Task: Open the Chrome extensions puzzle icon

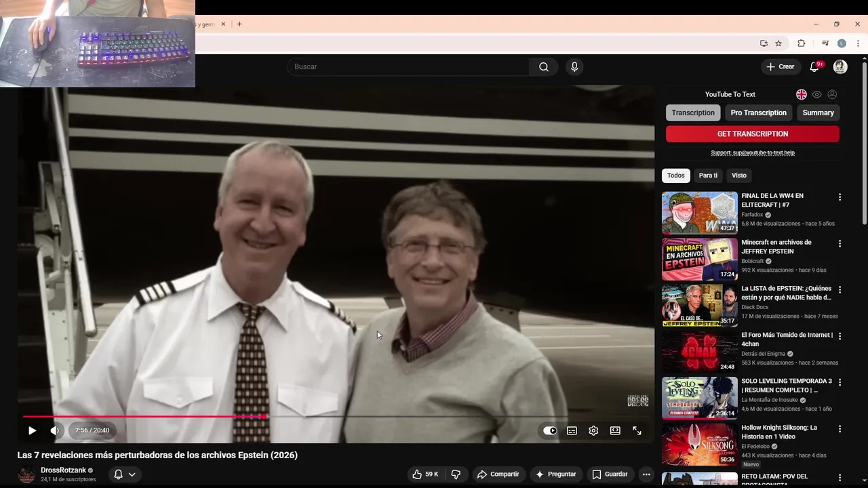Action: pos(802,43)
